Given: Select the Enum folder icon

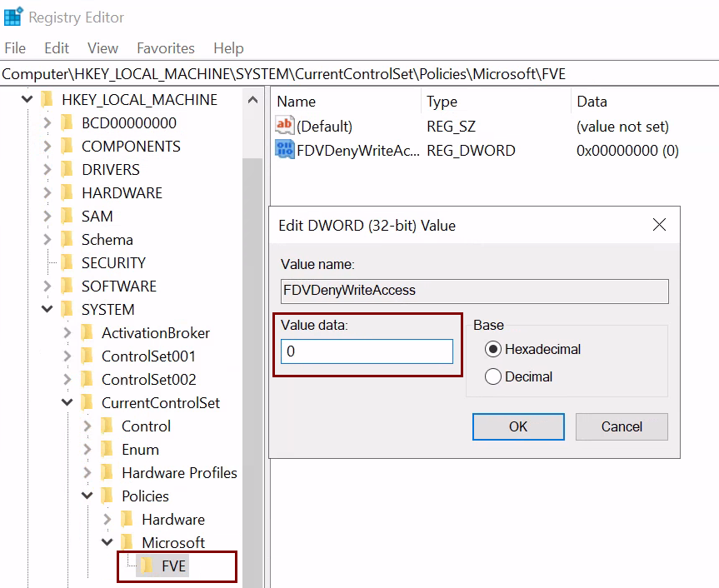Looking at the screenshot, I should (x=107, y=450).
